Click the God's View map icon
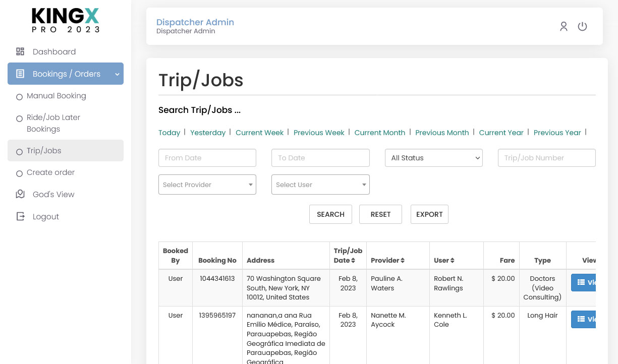 point(20,194)
